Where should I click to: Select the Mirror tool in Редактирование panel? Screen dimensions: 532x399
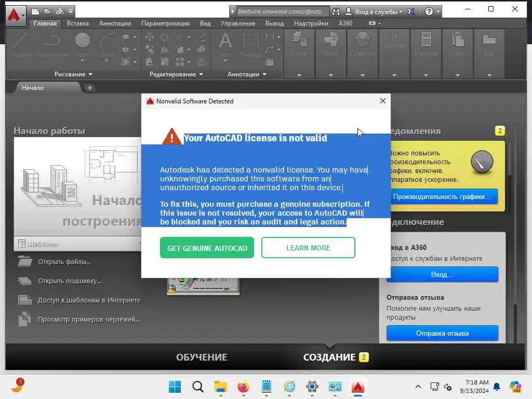pyautogui.click(x=164, y=49)
